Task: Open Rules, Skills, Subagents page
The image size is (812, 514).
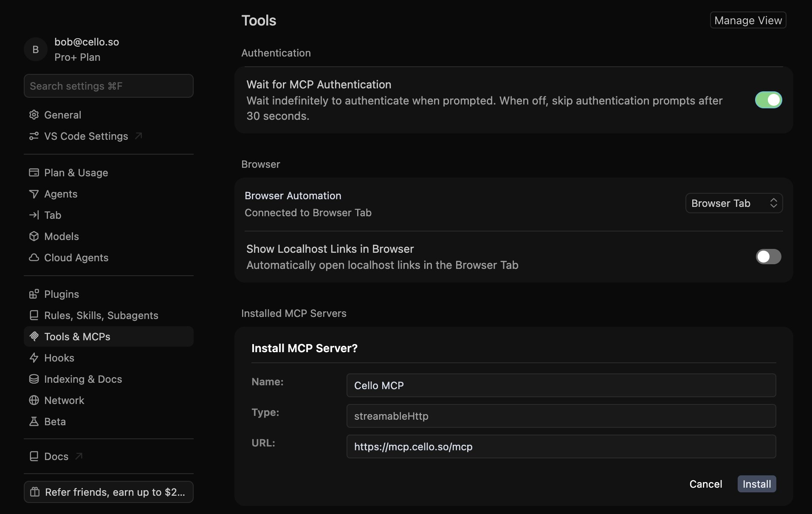Action: [109, 315]
